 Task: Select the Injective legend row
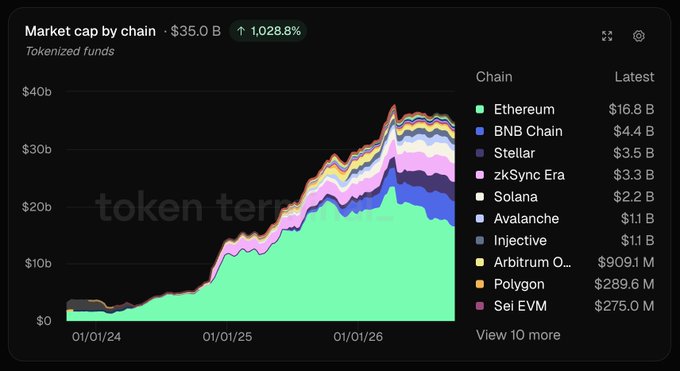tap(565, 240)
